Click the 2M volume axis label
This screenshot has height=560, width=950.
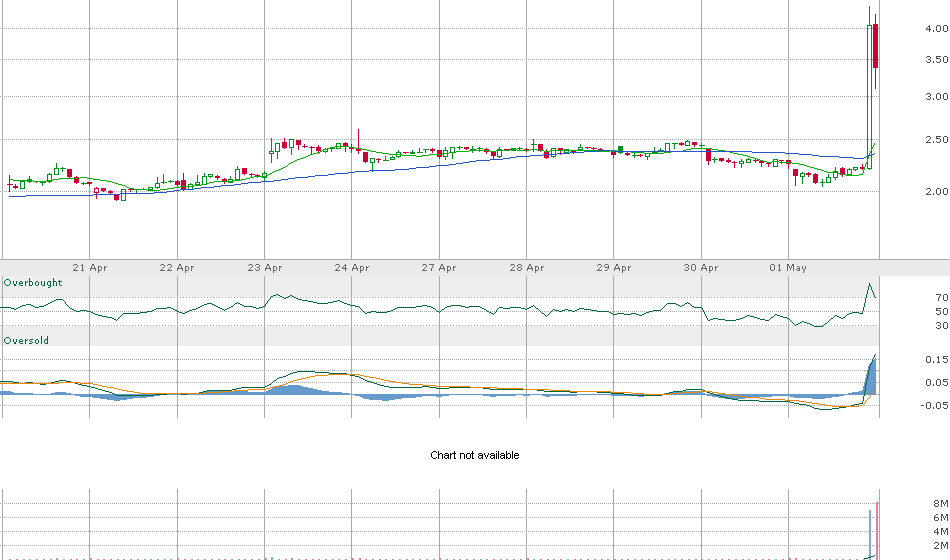941,545
